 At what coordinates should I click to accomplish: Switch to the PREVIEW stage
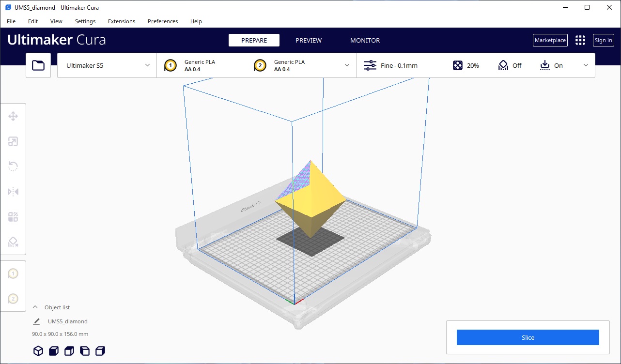[x=309, y=40]
